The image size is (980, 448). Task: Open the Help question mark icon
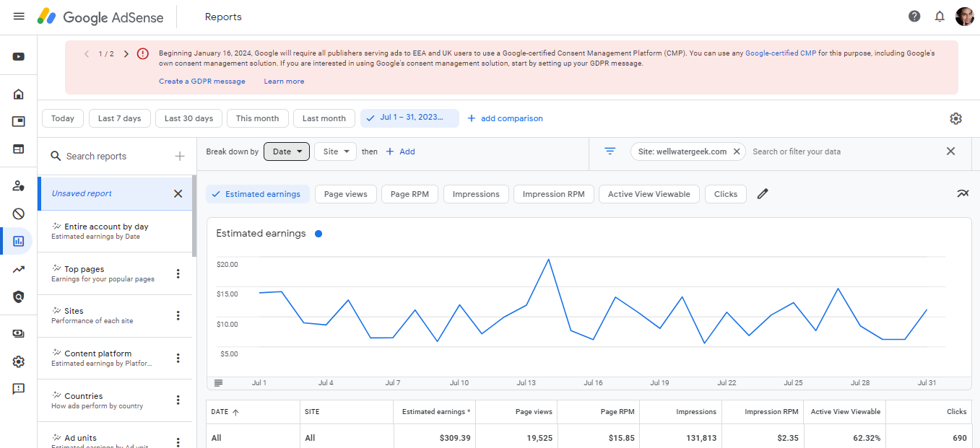pyautogui.click(x=914, y=17)
